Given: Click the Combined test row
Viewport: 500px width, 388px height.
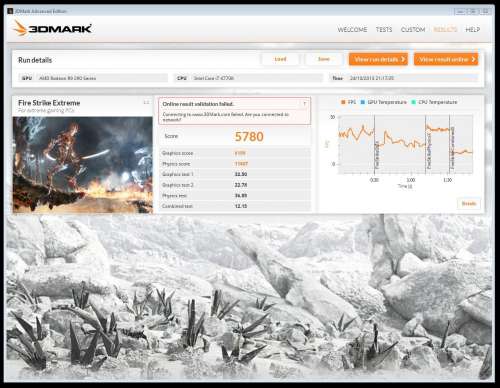Looking at the screenshot, I should click(x=235, y=206).
